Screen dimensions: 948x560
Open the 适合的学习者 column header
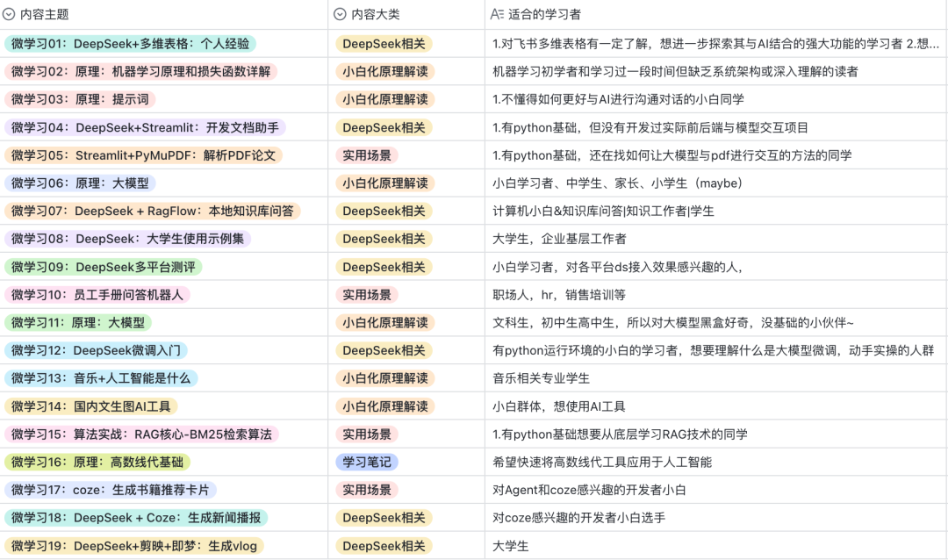click(x=716, y=14)
